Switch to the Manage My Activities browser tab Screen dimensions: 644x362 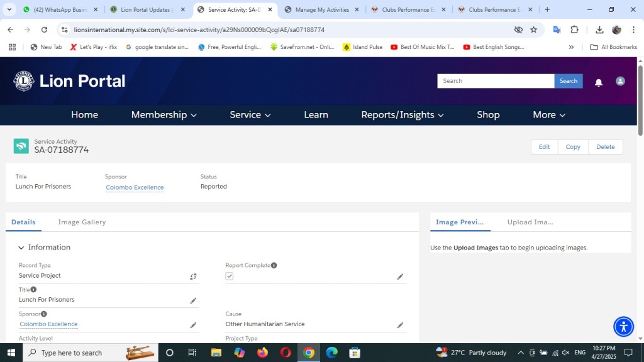(322, 9)
